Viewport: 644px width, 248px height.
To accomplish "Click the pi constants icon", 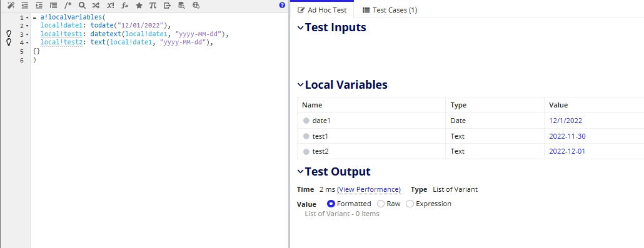I will pos(153,6).
